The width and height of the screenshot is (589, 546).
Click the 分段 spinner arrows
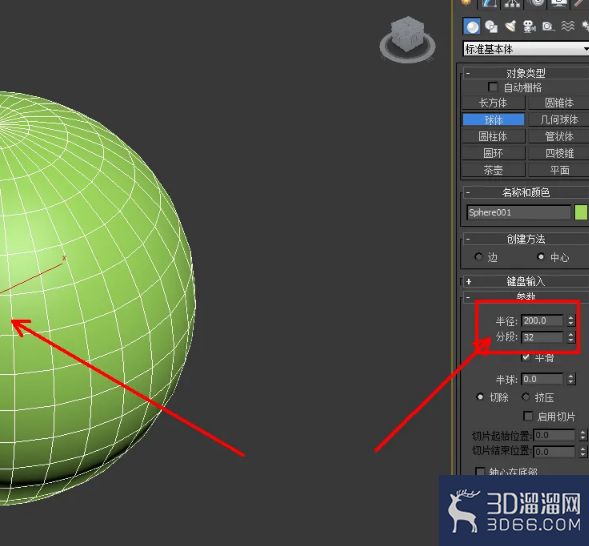pyautogui.click(x=571, y=337)
